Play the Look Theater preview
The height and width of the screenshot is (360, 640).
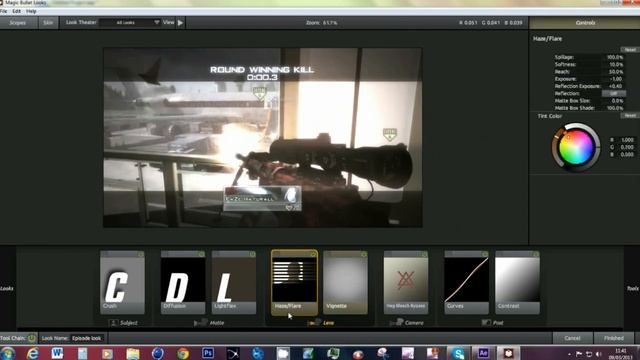pos(180,23)
